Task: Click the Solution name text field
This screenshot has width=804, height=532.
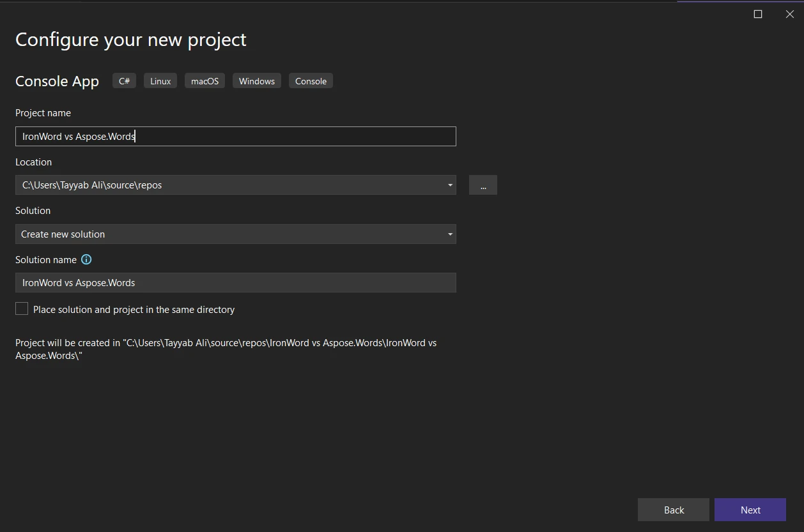Action: click(x=235, y=283)
